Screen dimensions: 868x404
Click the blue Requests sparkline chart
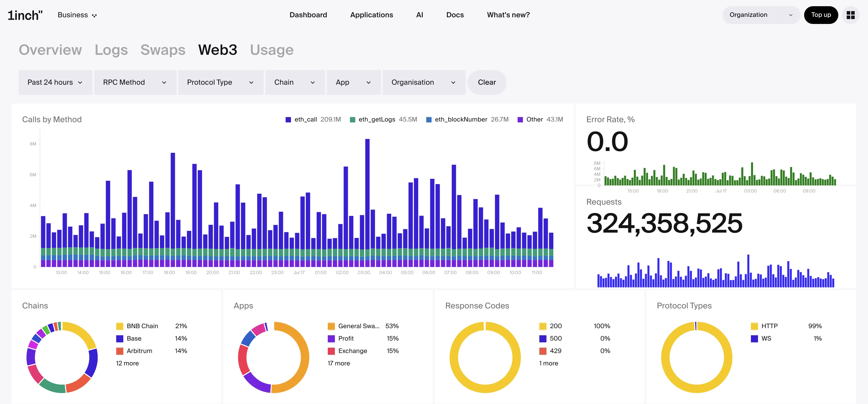pyautogui.click(x=716, y=271)
